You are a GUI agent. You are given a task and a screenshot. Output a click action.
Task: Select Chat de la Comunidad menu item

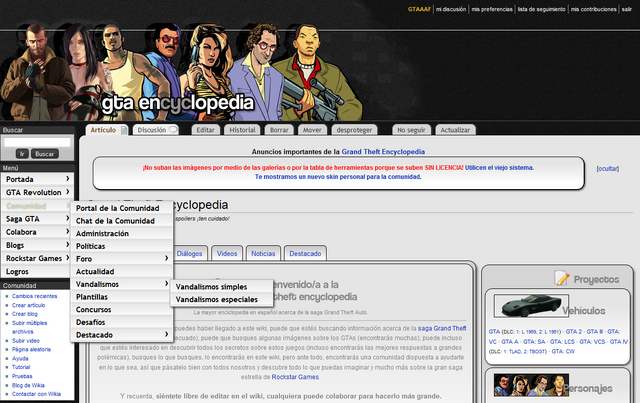(122, 221)
